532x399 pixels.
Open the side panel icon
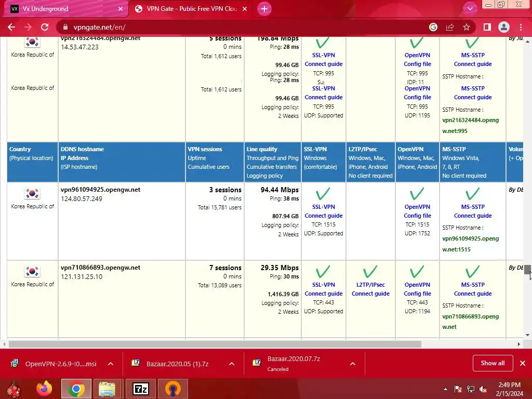487,27
